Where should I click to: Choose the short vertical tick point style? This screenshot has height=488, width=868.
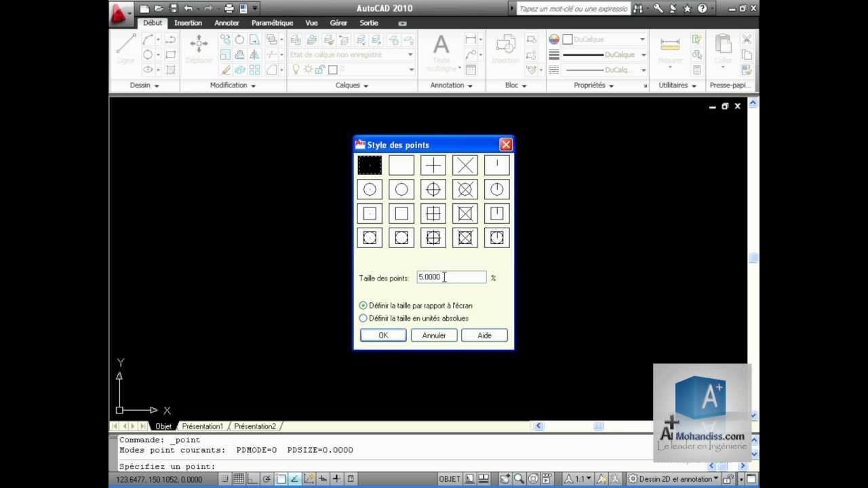(497, 165)
